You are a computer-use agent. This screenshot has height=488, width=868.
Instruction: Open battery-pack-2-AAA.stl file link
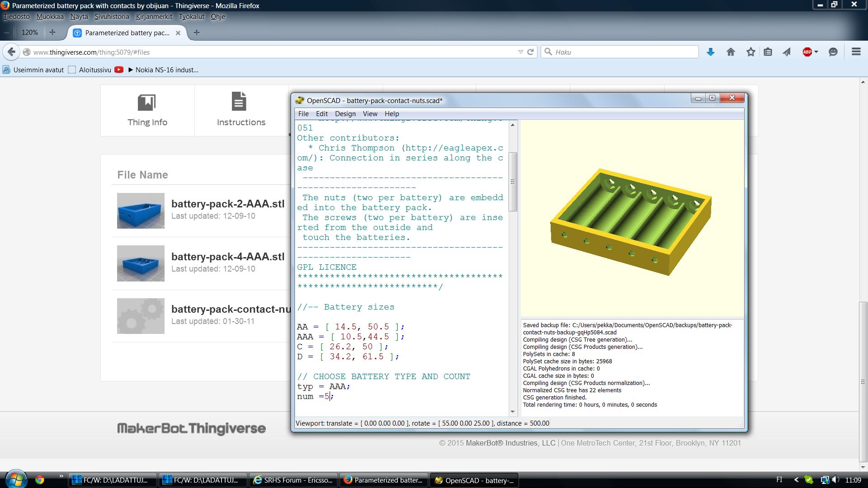(x=228, y=204)
